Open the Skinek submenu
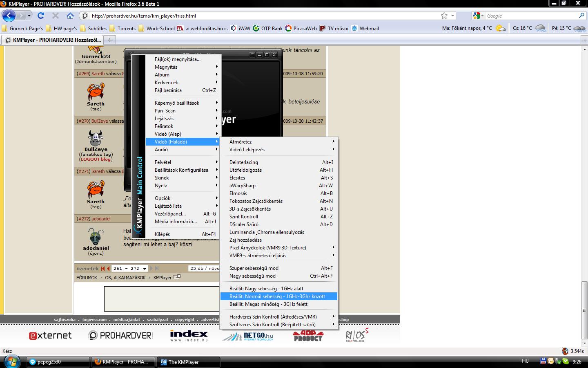The width and height of the screenshot is (588, 368). pos(184,178)
